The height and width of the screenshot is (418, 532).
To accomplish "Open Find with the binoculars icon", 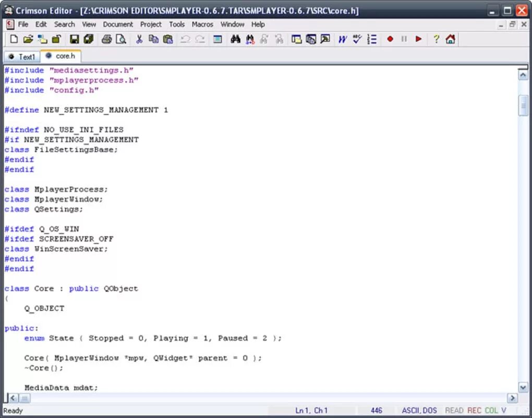I will pyautogui.click(x=235, y=39).
